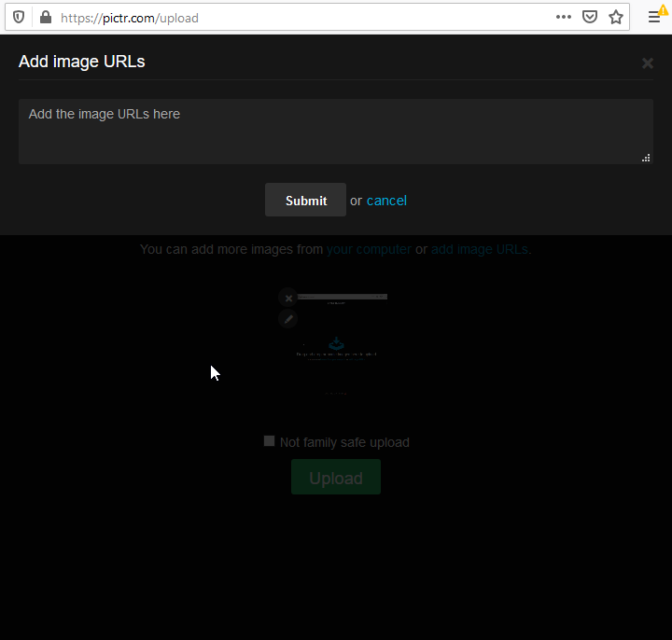The height and width of the screenshot is (640, 672).
Task: Open the page actions three-dot menu
Action: (x=563, y=17)
